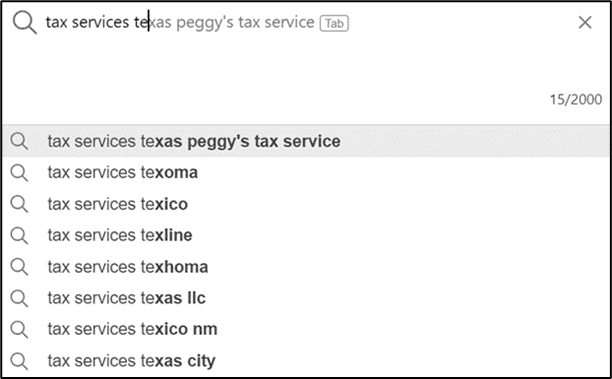Pick 'tax services texico nm' suggestion
This screenshot has height=379, width=612.
[x=306, y=329]
